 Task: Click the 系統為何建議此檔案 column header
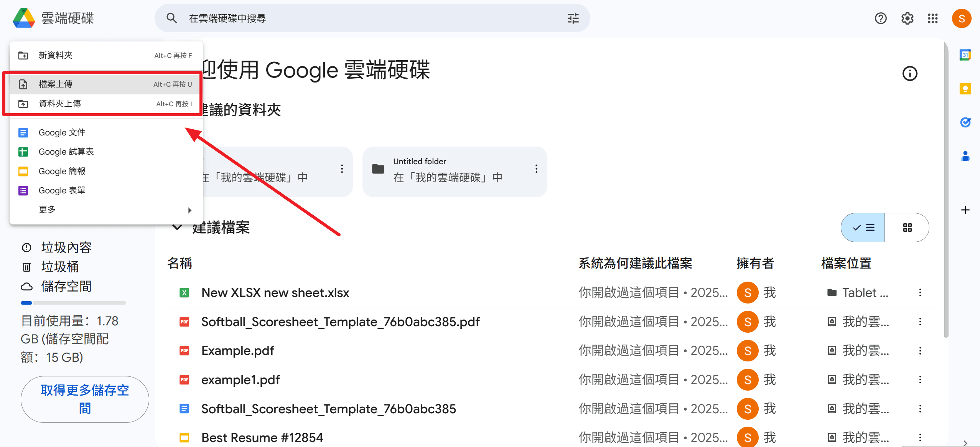tap(635, 264)
